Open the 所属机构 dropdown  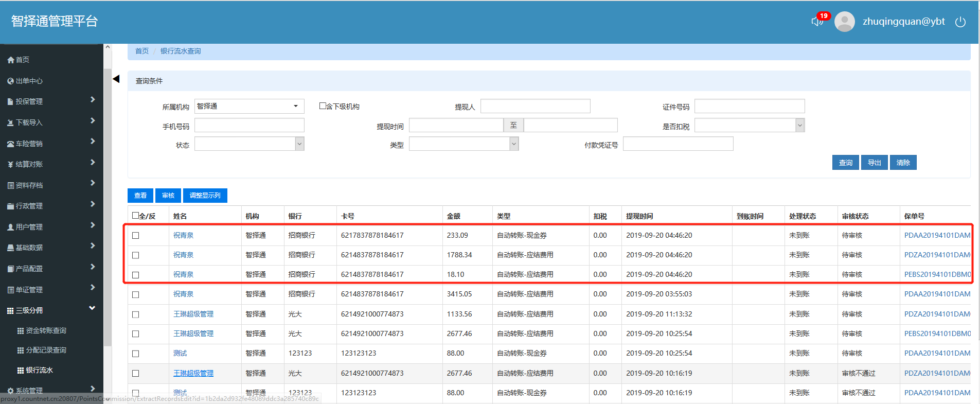click(249, 106)
